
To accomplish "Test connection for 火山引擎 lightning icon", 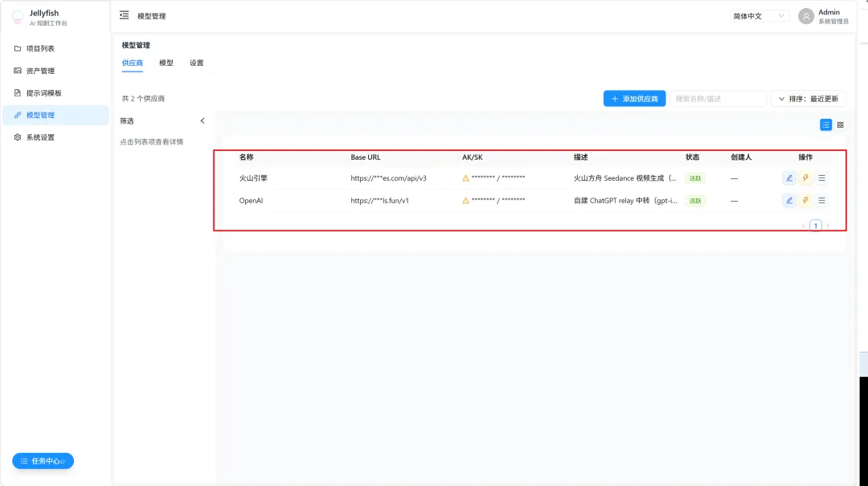I will coord(805,178).
